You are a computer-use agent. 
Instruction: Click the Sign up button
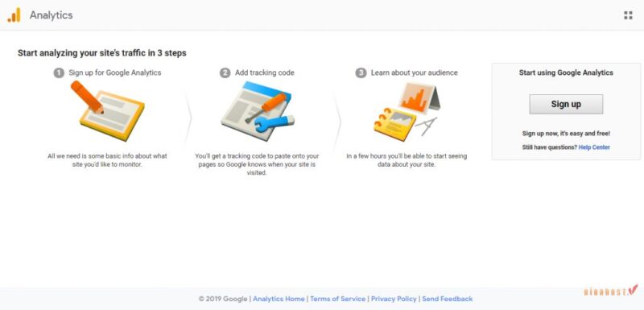click(566, 105)
